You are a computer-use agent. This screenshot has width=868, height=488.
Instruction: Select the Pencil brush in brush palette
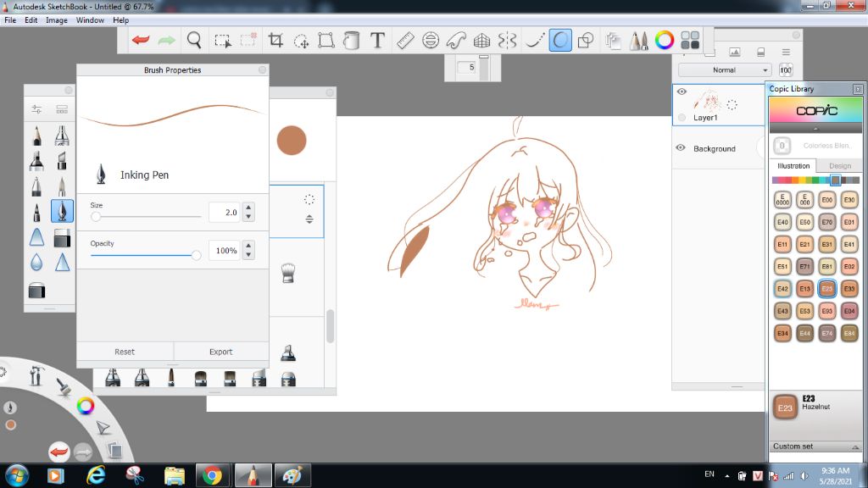36,136
